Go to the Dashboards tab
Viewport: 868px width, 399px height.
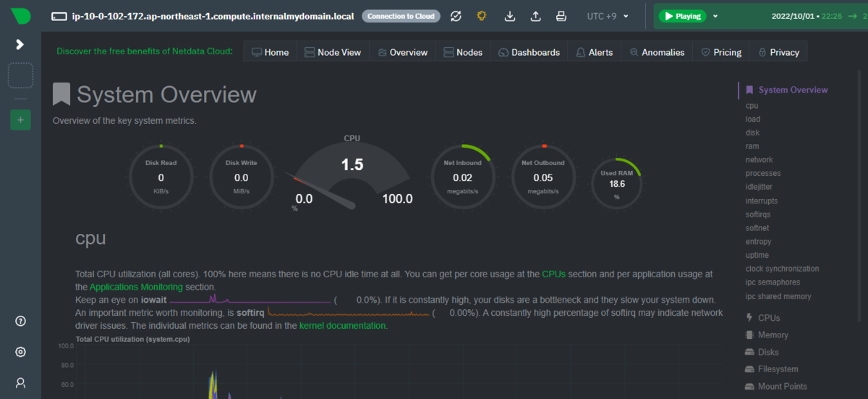pos(529,52)
